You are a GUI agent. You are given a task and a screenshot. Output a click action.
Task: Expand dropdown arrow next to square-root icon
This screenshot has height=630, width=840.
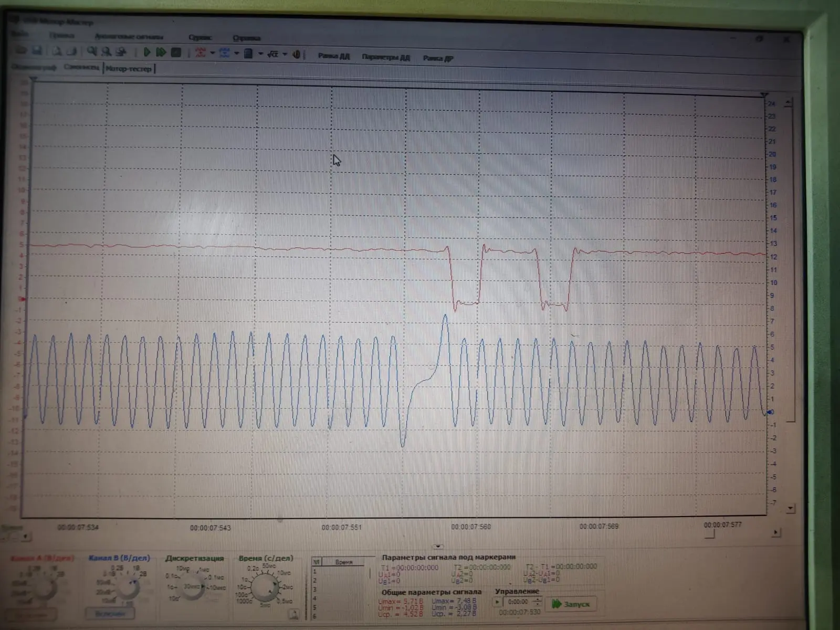285,54
